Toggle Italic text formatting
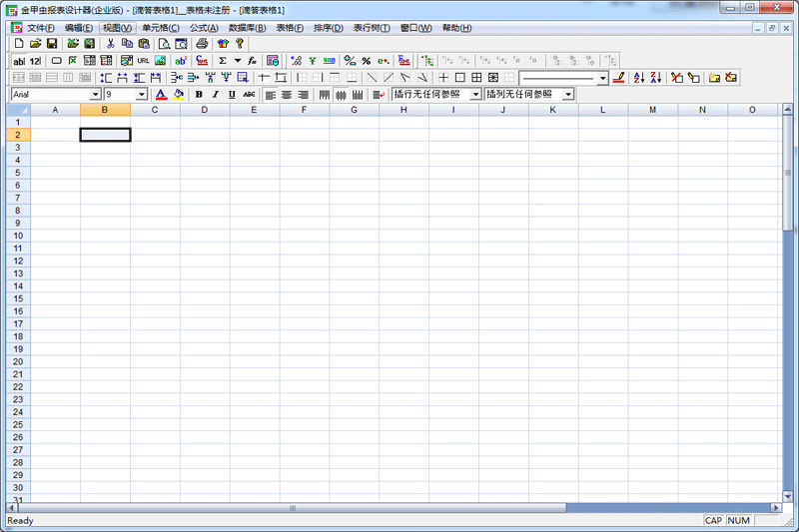The width and height of the screenshot is (799, 532). pyautogui.click(x=215, y=94)
